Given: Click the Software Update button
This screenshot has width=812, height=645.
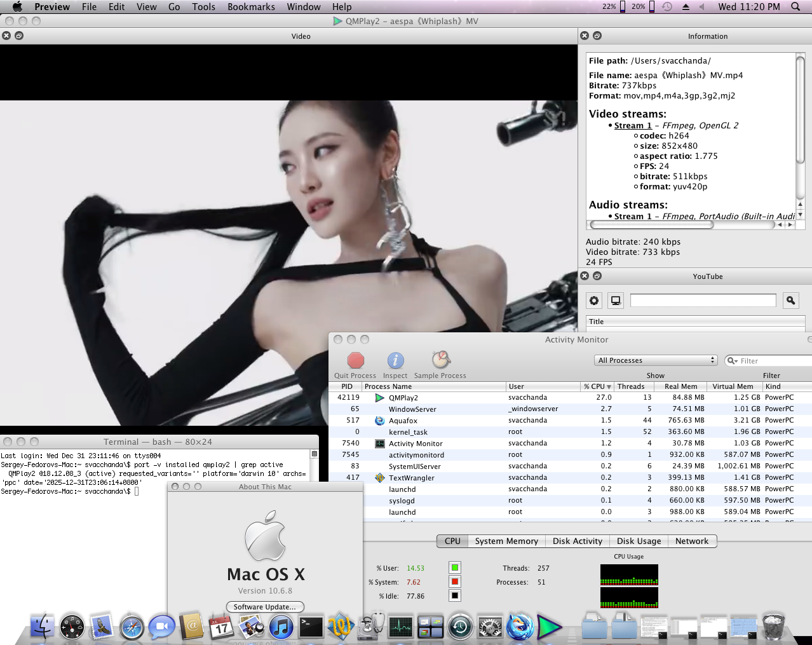Looking at the screenshot, I should [x=265, y=607].
